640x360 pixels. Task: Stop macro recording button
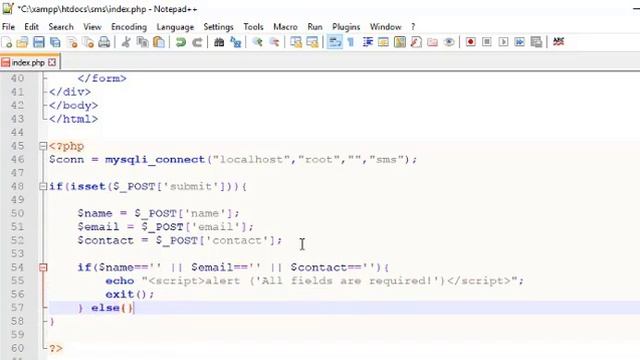tap(487, 42)
